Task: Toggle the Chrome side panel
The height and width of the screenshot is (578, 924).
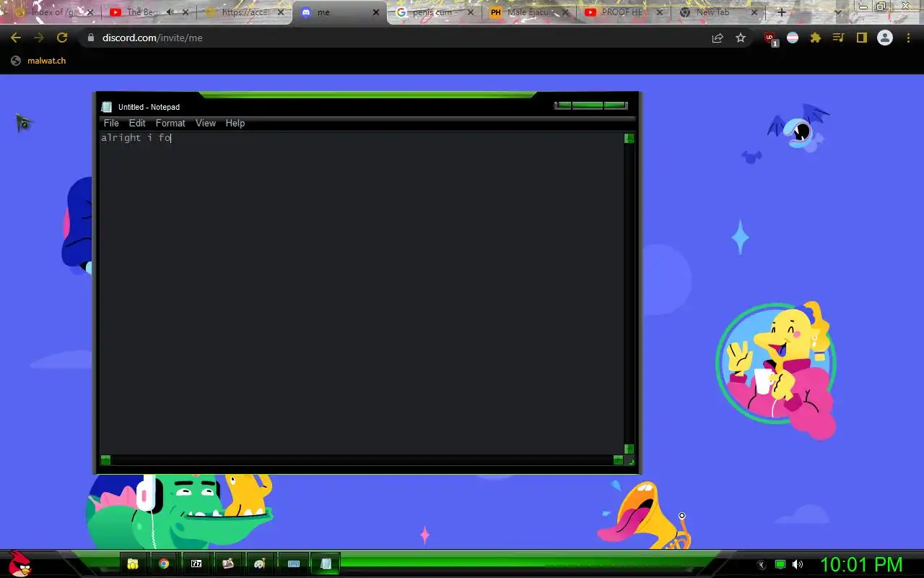Action: tap(861, 38)
